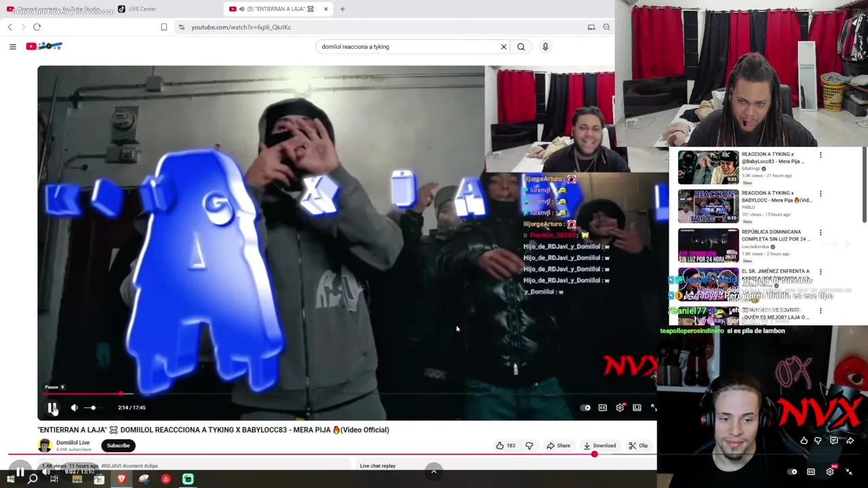Open File Explorer from taskbar

pyautogui.click(x=77, y=479)
